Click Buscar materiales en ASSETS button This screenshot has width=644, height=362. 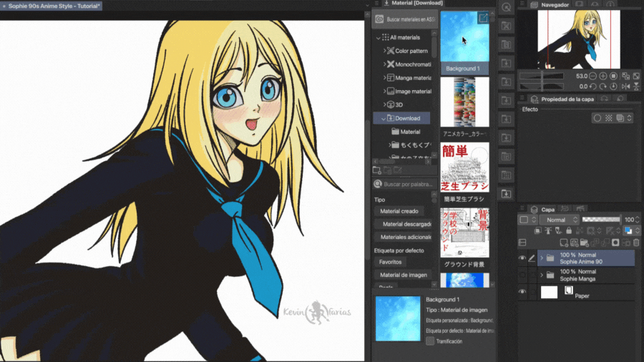click(x=405, y=19)
